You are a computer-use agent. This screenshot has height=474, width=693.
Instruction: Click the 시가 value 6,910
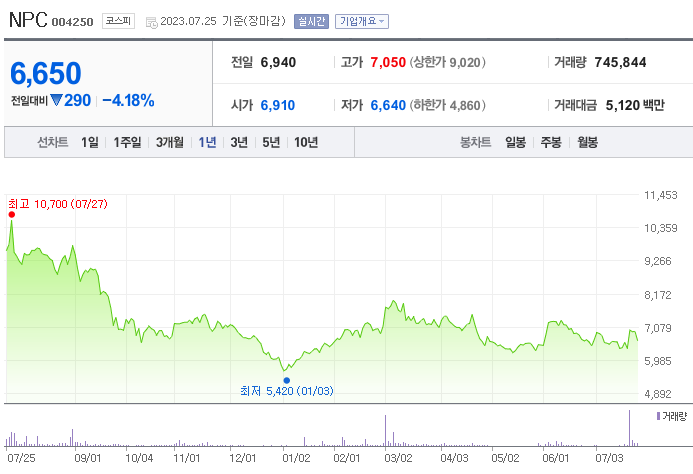coord(278,105)
